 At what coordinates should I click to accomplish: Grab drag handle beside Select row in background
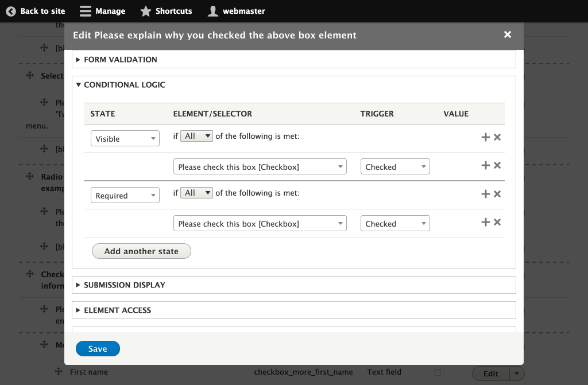coord(30,75)
